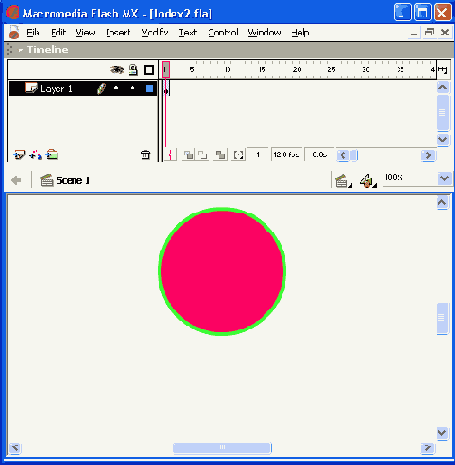The height and width of the screenshot is (465, 455).
Task: Toggle lock dot for Layer 1
Action: click(x=132, y=88)
